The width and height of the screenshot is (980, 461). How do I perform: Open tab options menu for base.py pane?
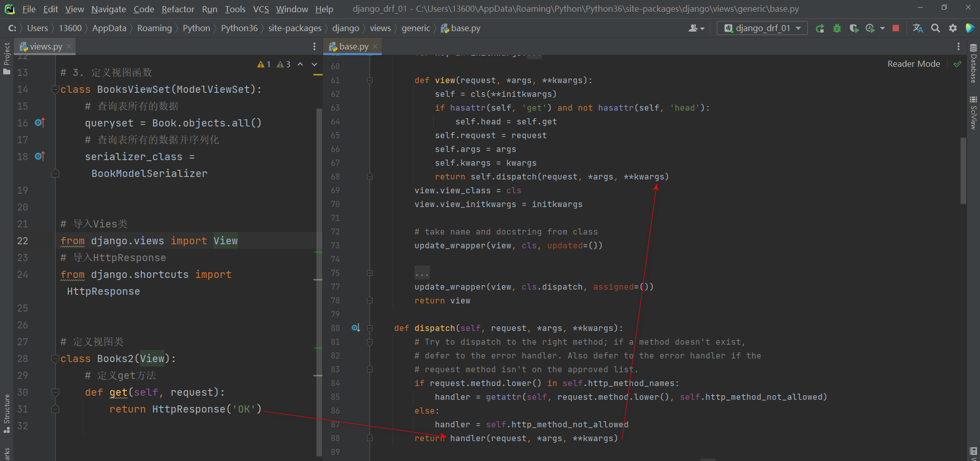click(x=958, y=46)
